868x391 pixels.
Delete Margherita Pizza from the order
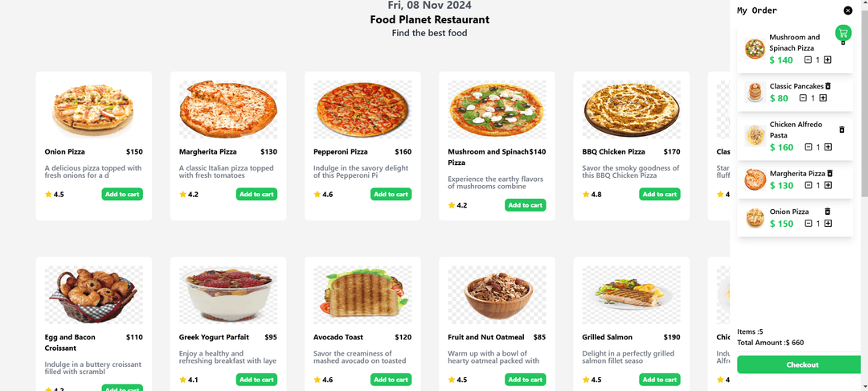(x=830, y=173)
